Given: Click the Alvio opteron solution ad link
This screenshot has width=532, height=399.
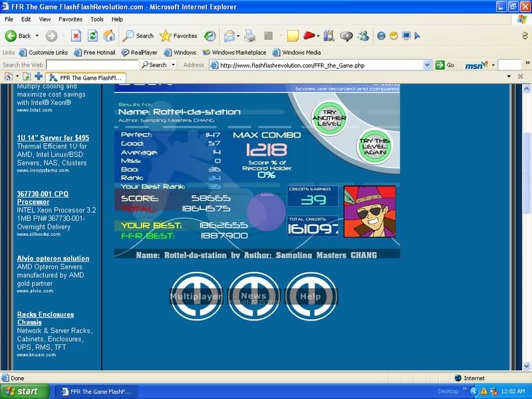Looking at the screenshot, I should point(53,258).
